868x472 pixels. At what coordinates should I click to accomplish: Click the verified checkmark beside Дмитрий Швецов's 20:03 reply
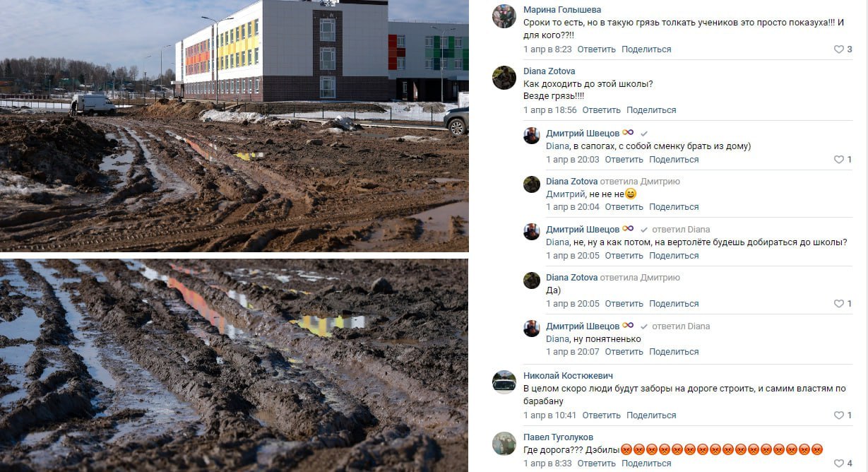click(643, 134)
